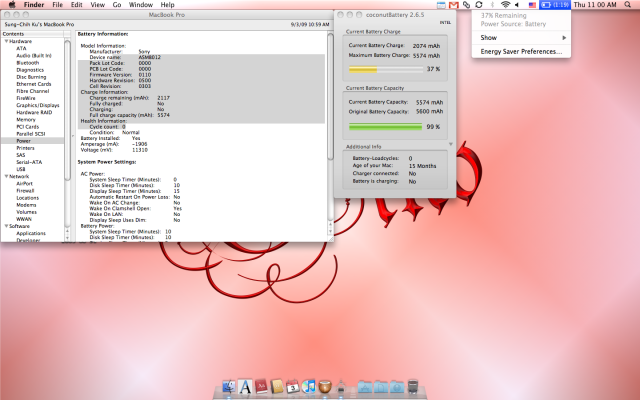The image size is (640, 400).
Task: Collapse coconutBattery Additional Info disclosure triangle
Action: (451, 144)
